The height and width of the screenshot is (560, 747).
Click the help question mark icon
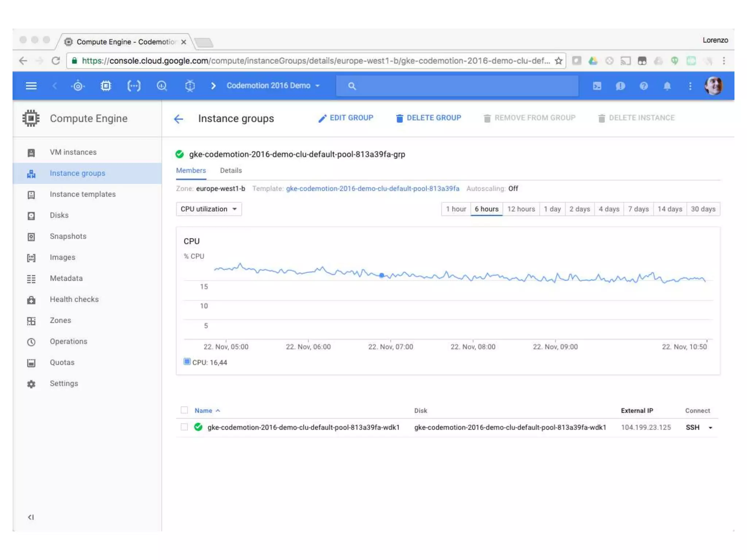644,86
